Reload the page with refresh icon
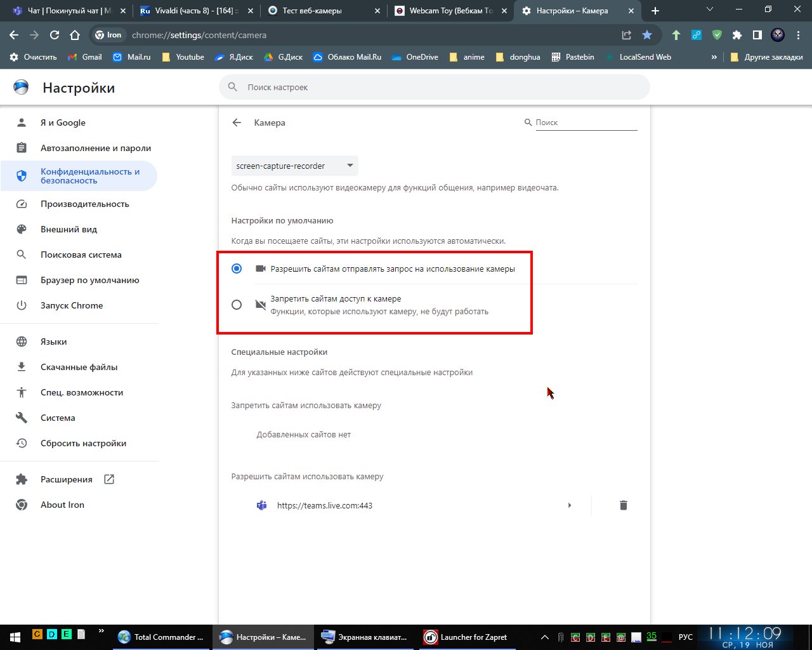 [x=55, y=35]
